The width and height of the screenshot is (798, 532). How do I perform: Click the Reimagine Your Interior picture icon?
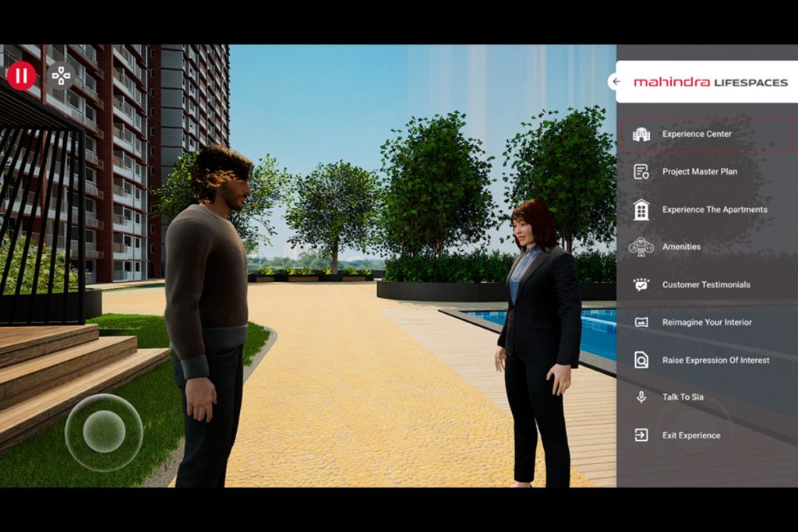[641, 322]
